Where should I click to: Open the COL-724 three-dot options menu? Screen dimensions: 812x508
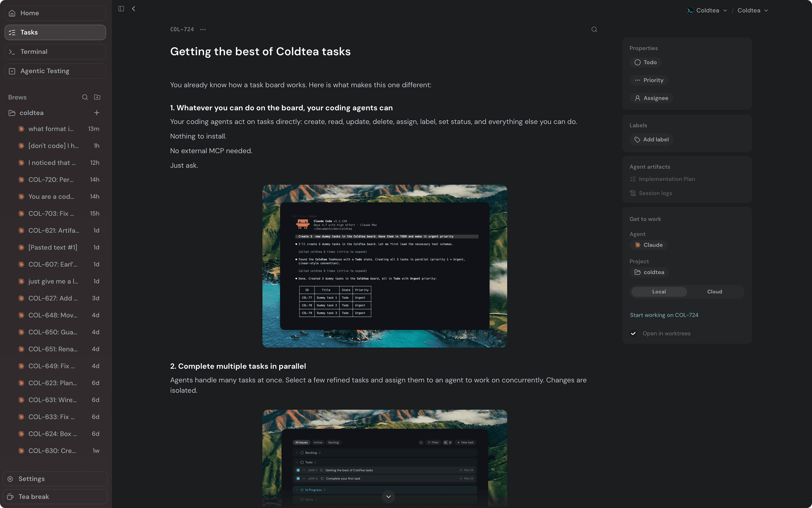point(203,30)
